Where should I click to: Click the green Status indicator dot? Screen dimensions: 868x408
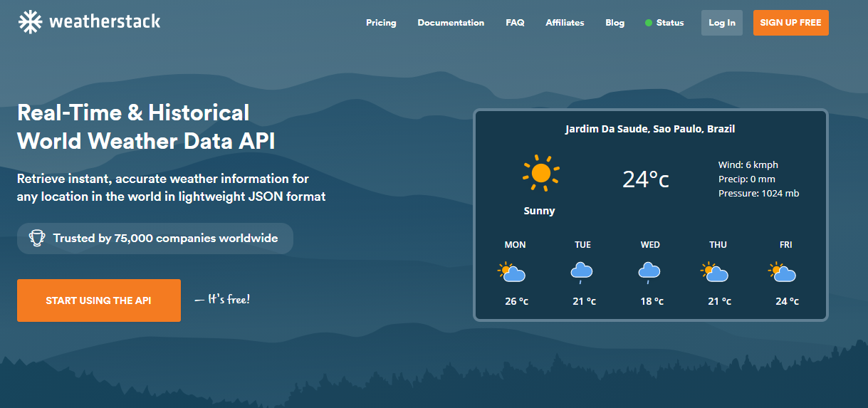coord(648,23)
